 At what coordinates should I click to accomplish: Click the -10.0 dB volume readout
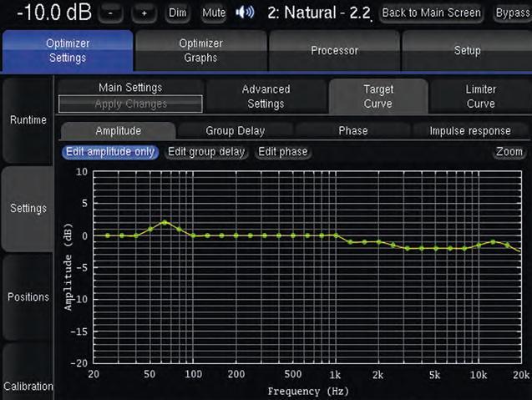coord(54,13)
